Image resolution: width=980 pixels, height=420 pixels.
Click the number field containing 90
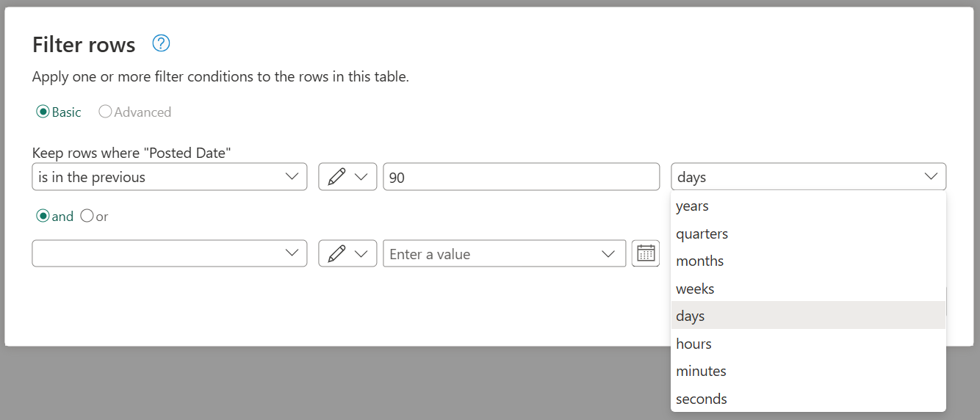[x=521, y=177]
